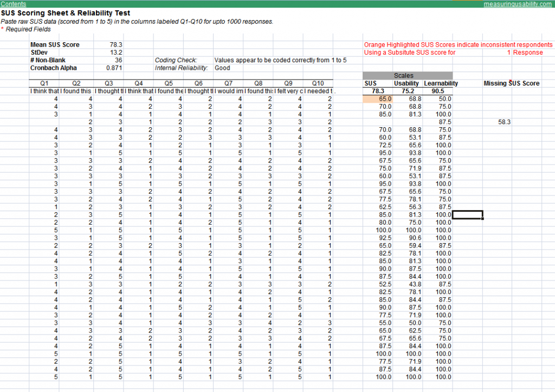
Task: Click the 'Orange Highlighted SUS Scores' red note
Action: (x=458, y=45)
